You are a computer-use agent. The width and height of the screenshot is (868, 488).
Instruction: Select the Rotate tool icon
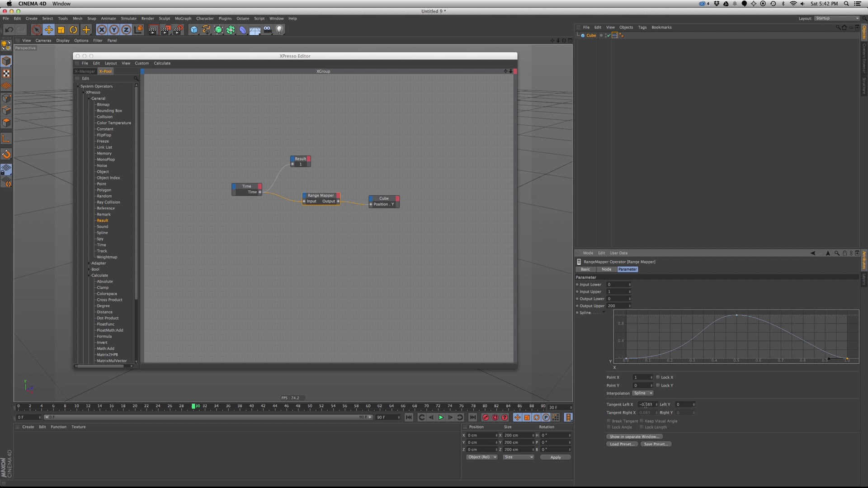tap(73, 30)
